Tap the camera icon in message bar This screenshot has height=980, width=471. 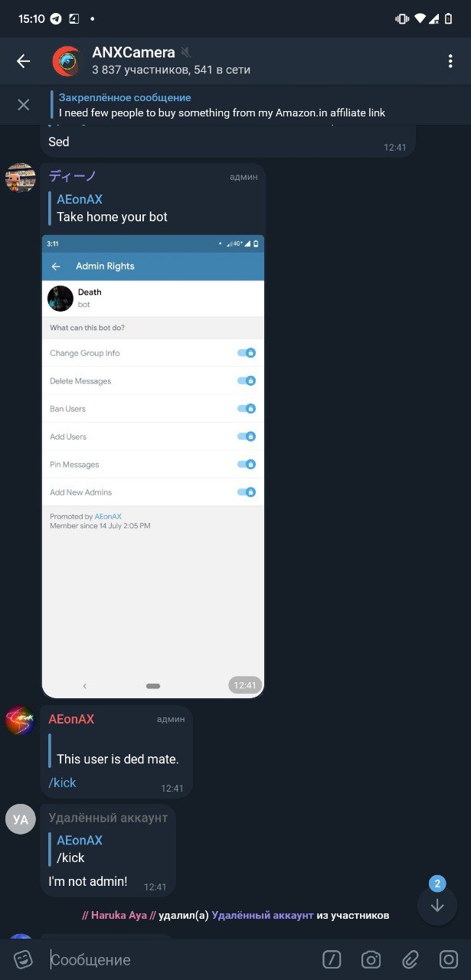click(371, 959)
